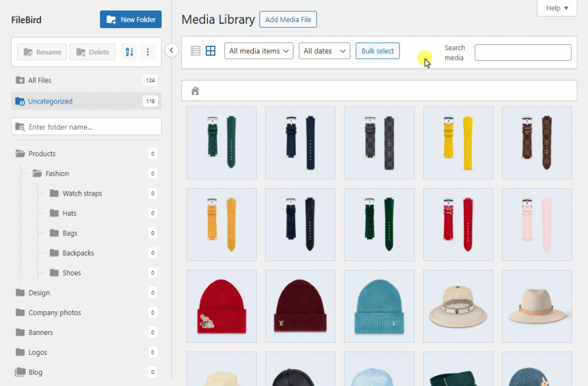
Task: Open the blue beanie thumbnail
Action: (379, 306)
